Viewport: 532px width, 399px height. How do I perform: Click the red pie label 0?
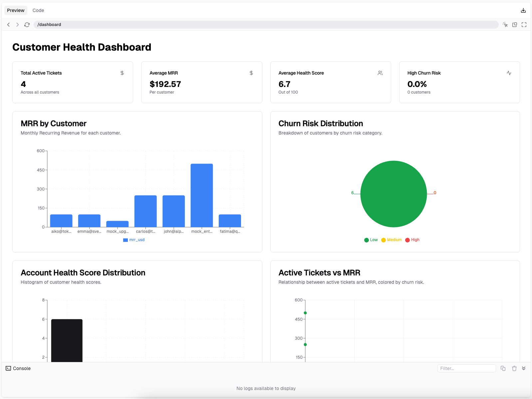(435, 193)
